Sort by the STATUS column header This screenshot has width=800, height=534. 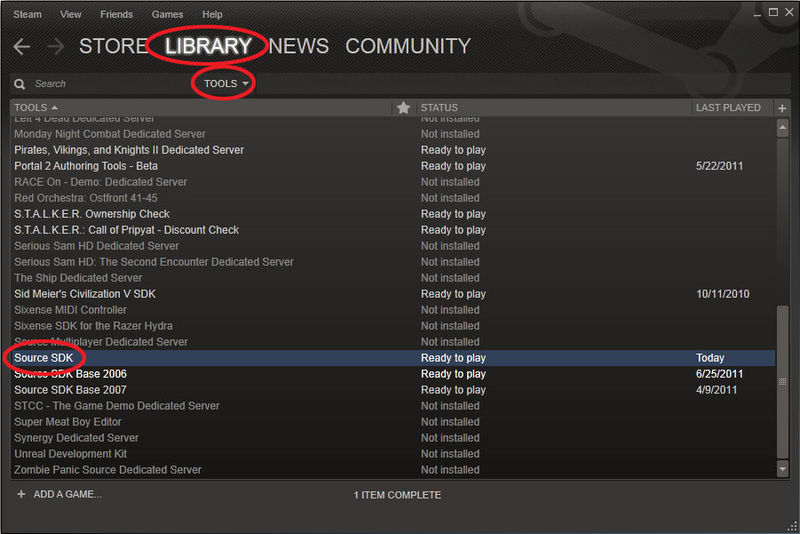(x=439, y=108)
